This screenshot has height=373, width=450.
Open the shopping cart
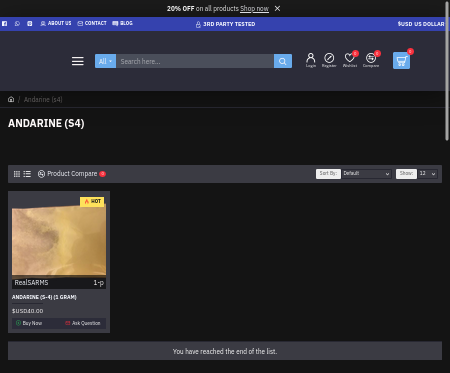(401, 61)
